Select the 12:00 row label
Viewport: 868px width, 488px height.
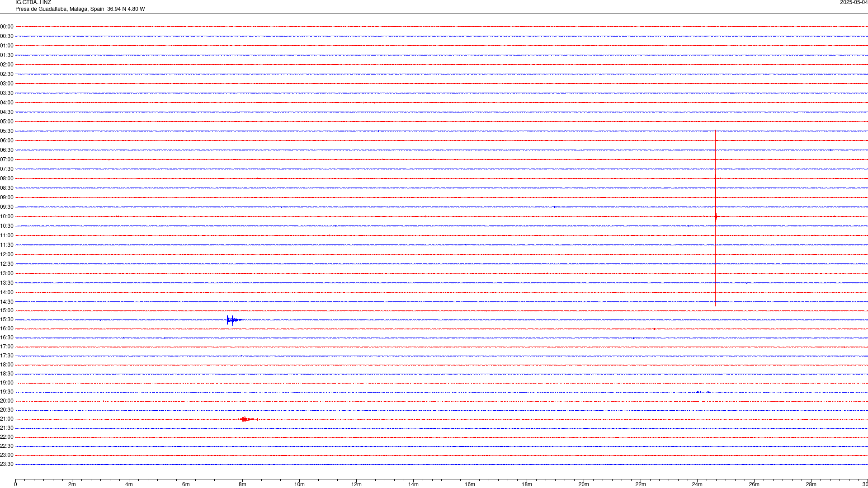[x=7, y=254]
